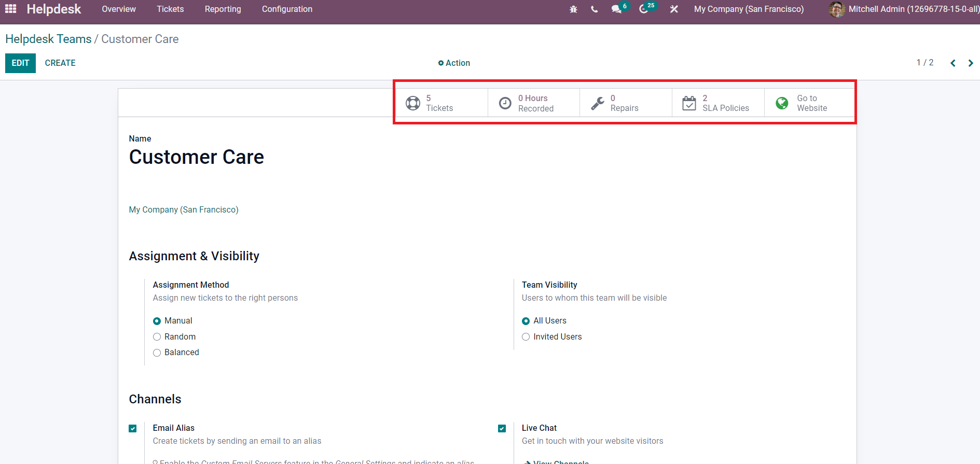Open the Configuration menu
The width and height of the screenshot is (980, 464).
click(287, 9)
